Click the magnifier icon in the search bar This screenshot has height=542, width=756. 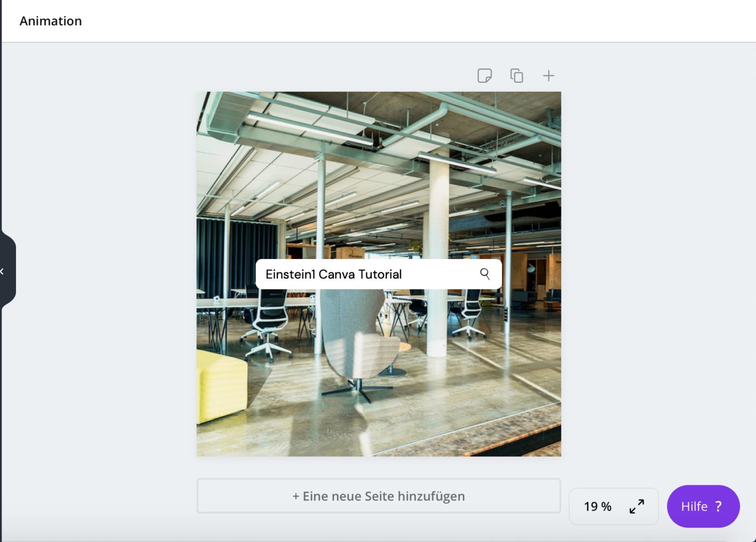(x=485, y=274)
